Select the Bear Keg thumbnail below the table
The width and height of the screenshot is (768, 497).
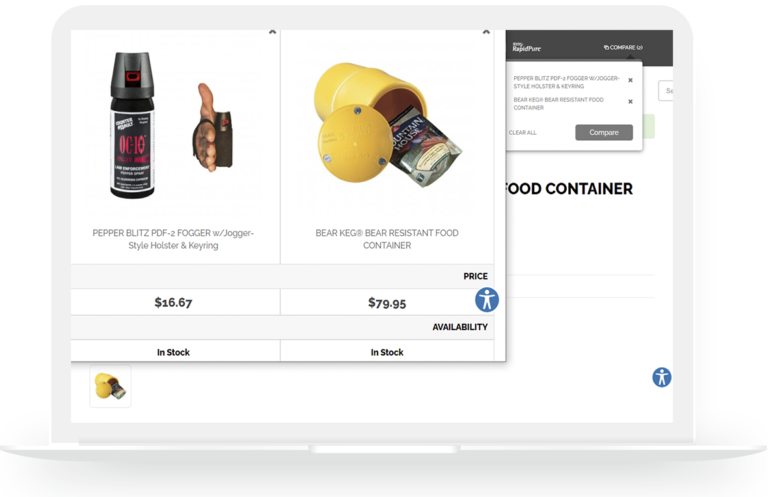coord(110,385)
